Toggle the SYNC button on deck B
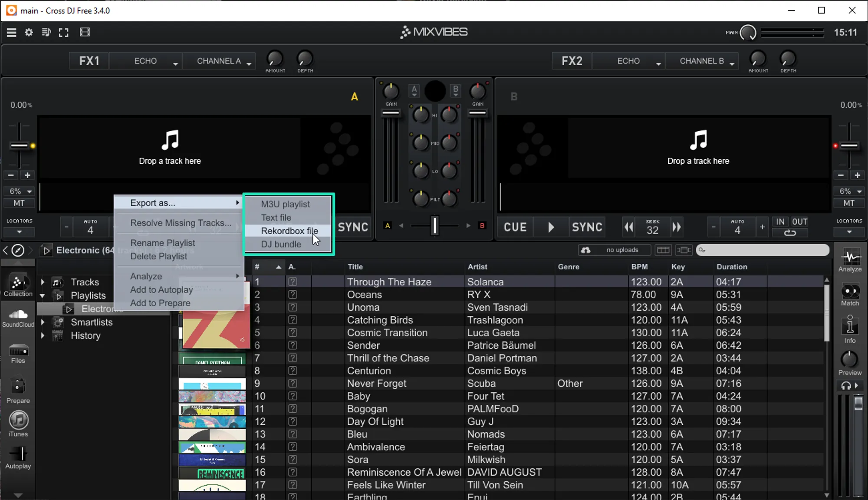Image resolution: width=868 pixels, height=500 pixels. (x=587, y=227)
